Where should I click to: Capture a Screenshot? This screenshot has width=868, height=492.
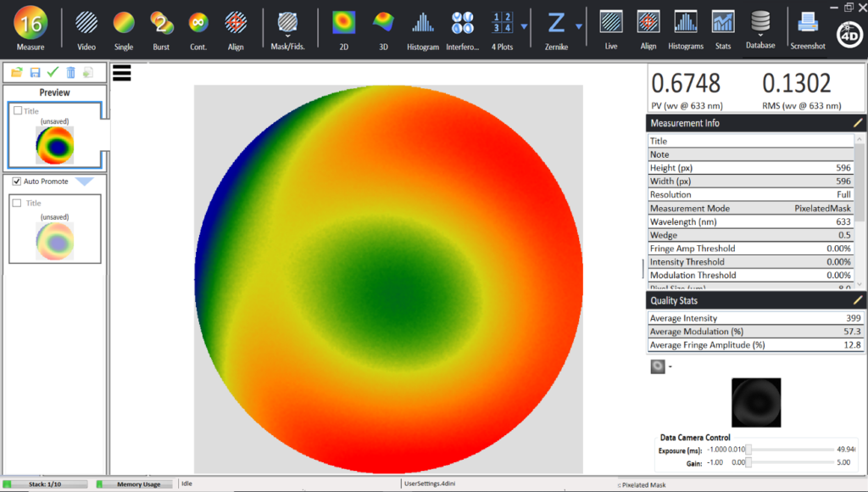807,21
